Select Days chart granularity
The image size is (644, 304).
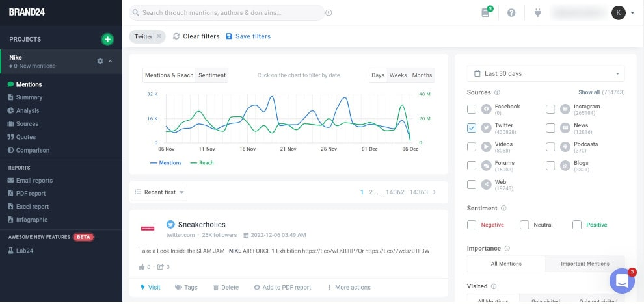tap(378, 75)
